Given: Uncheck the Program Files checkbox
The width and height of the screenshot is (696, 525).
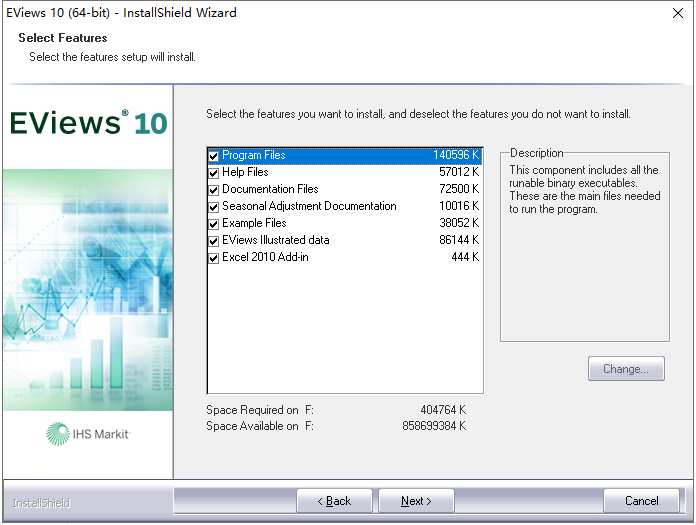Looking at the screenshot, I should [x=214, y=156].
